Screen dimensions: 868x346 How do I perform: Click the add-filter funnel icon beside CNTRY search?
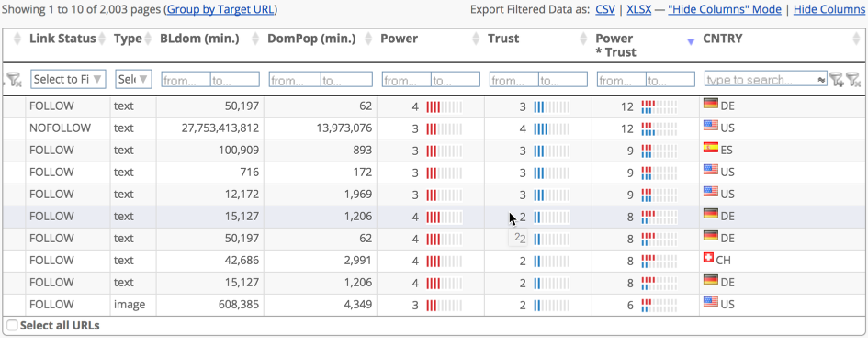click(837, 80)
